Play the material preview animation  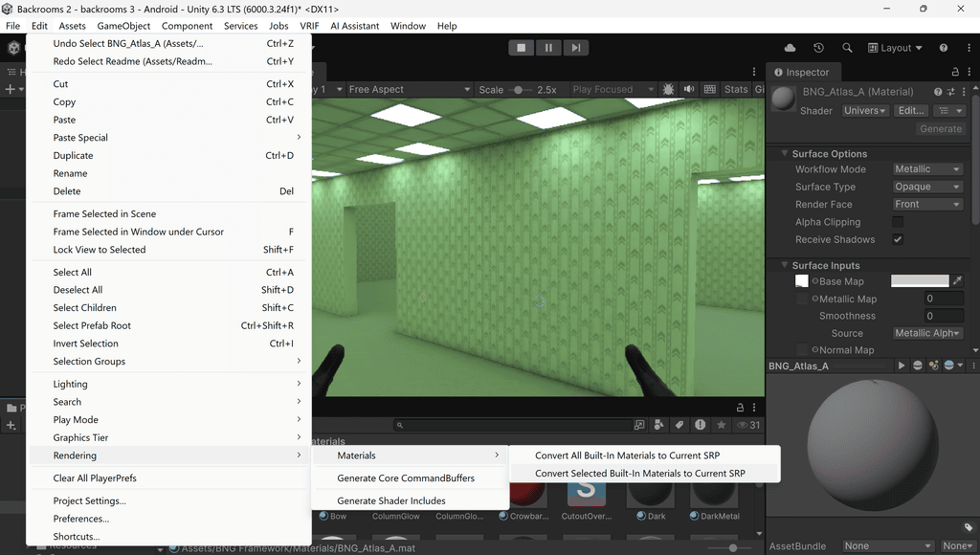pyautogui.click(x=902, y=366)
